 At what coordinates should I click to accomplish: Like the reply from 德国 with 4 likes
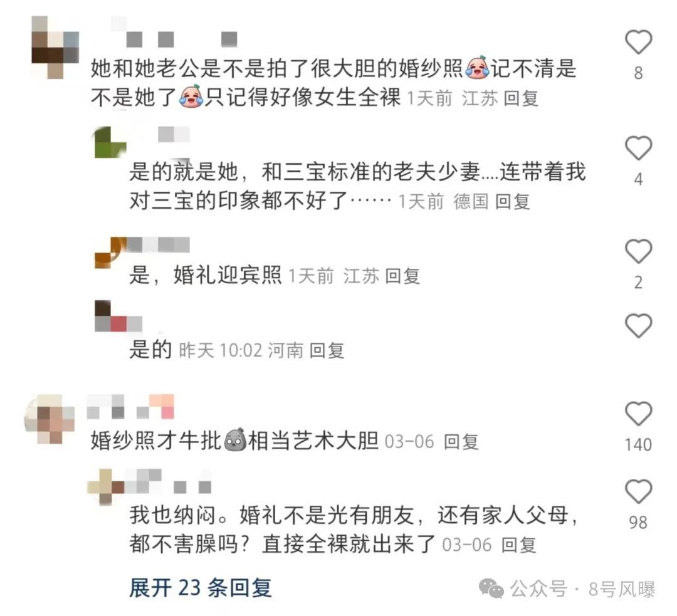click(x=638, y=148)
